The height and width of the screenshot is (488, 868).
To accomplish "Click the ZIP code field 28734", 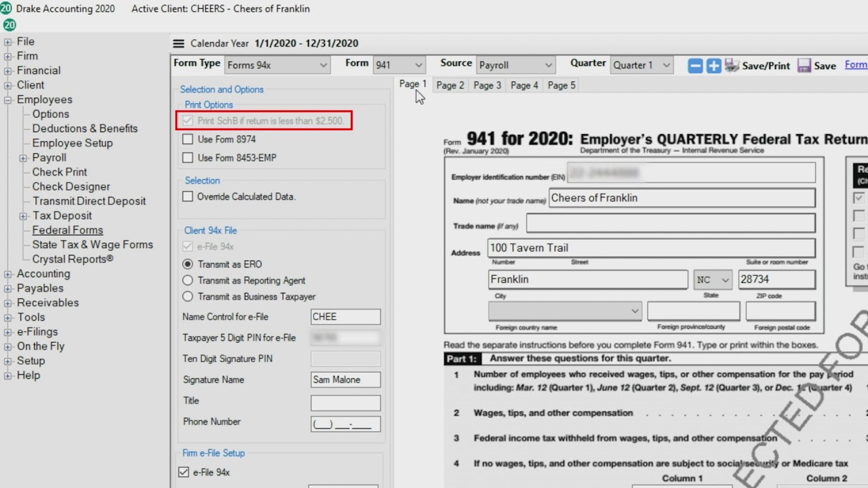I will click(776, 279).
